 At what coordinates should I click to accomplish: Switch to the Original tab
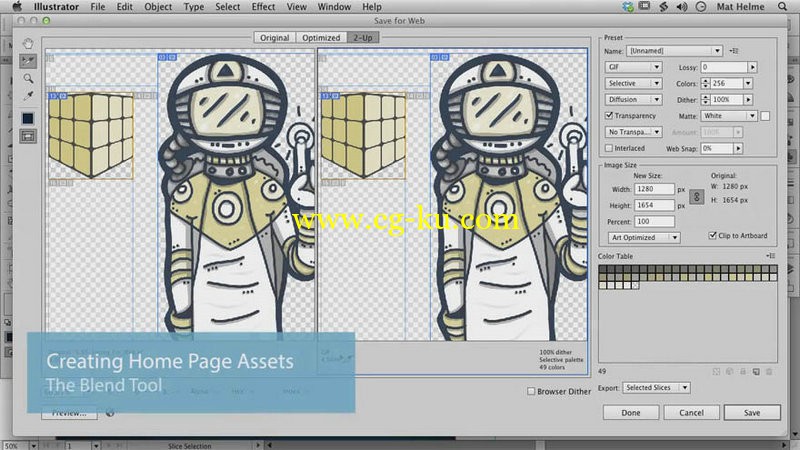click(x=274, y=37)
